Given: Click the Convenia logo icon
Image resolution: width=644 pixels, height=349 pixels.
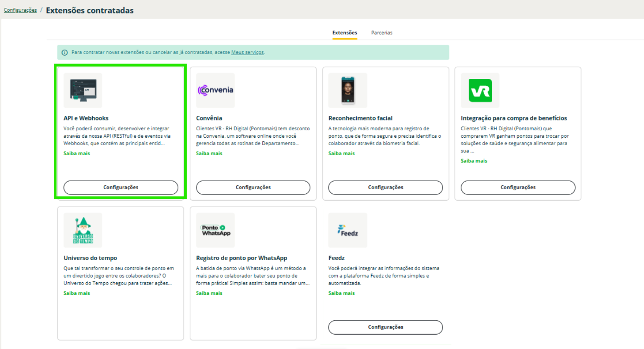Looking at the screenshot, I should (x=215, y=90).
